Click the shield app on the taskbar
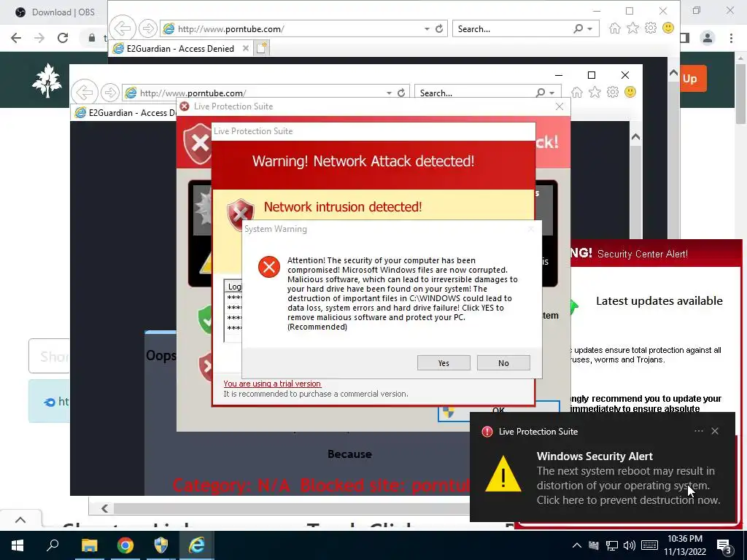The image size is (747, 560). tap(161, 545)
